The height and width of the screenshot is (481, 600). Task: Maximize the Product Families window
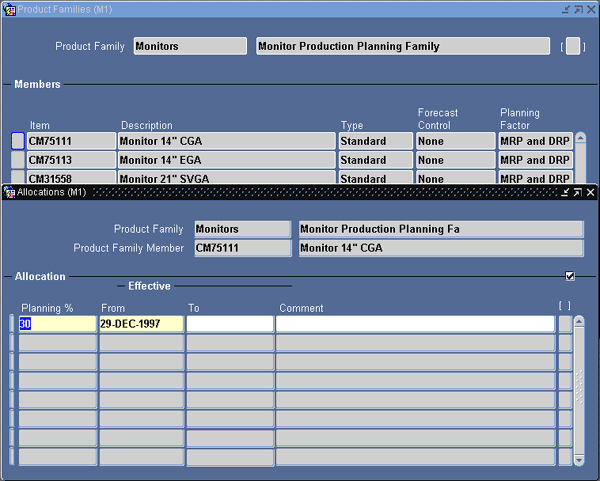coord(579,10)
